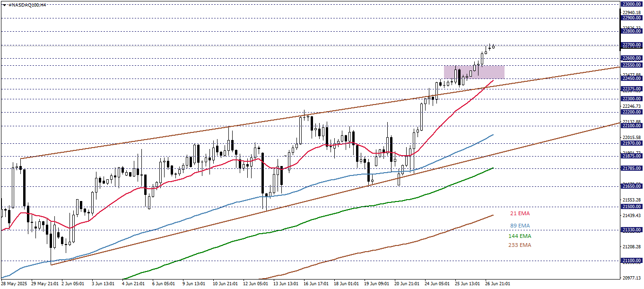Image resolution: width=644 pixels, height=289 pixels.
Task: Click the 144 EMA legend label
Action: point(520,236)
